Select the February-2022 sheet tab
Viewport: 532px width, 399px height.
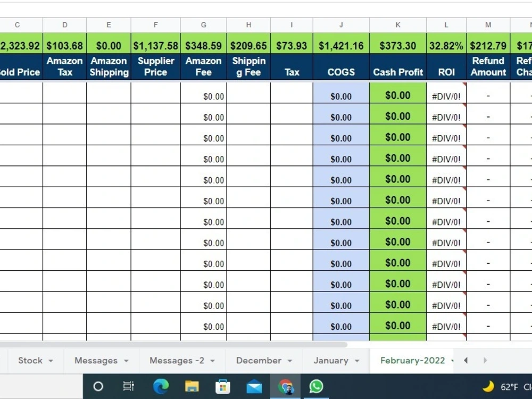point(412,360)
